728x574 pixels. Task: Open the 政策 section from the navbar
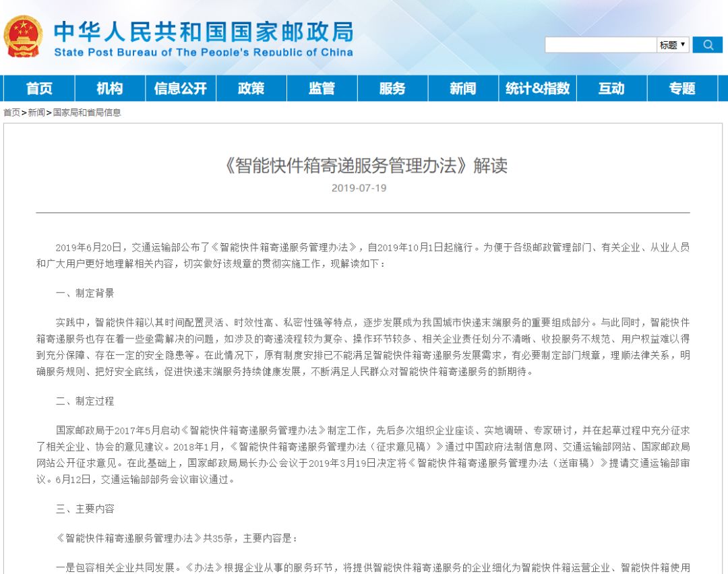[251, 88]
